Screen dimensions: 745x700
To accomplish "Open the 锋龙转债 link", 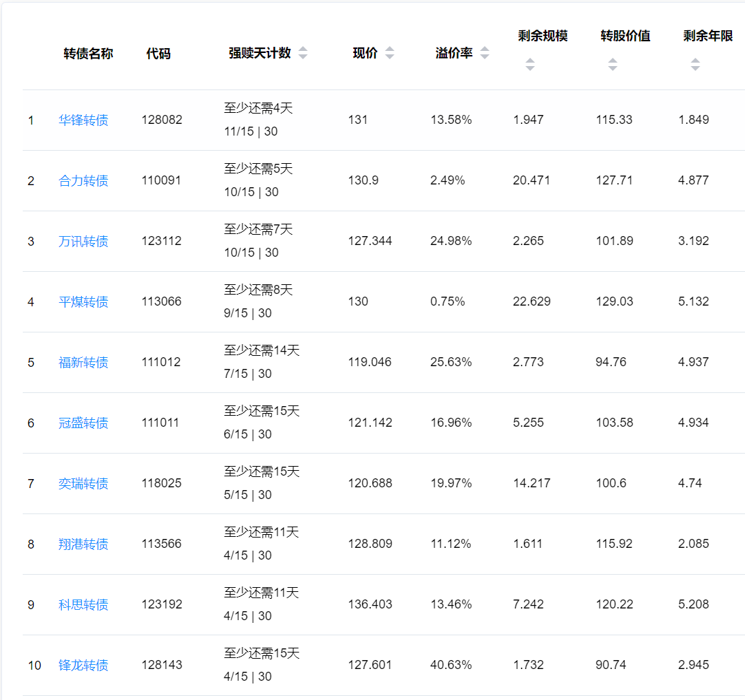I will point(83,666).
